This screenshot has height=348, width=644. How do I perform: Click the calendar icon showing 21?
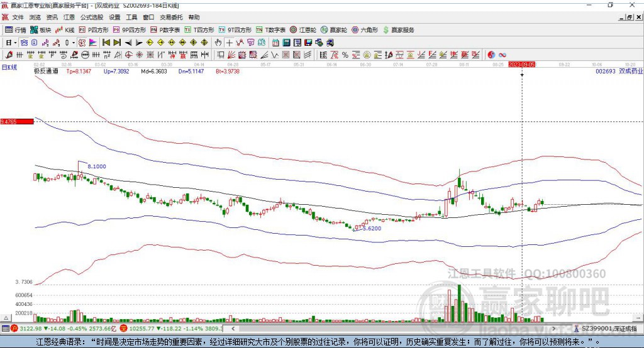click(x=275, y=43)
